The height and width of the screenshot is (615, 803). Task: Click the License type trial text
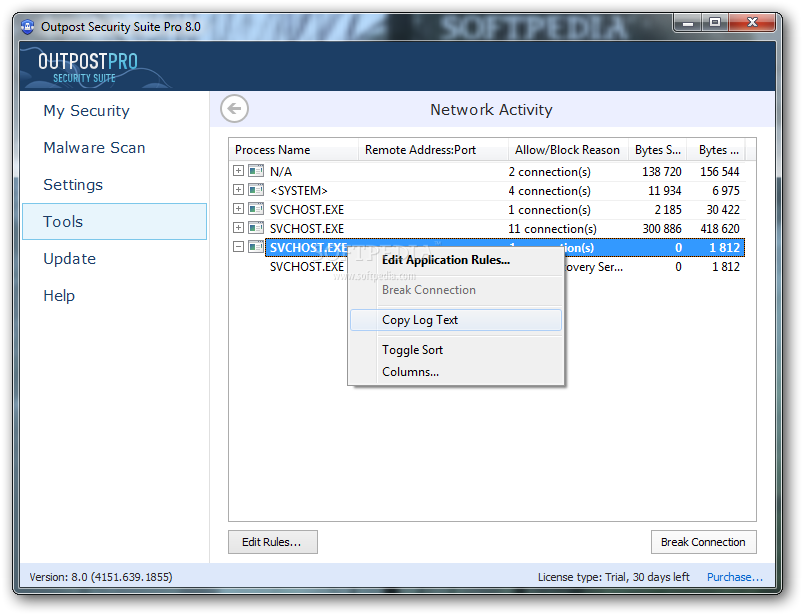click(x=614, y=577)
